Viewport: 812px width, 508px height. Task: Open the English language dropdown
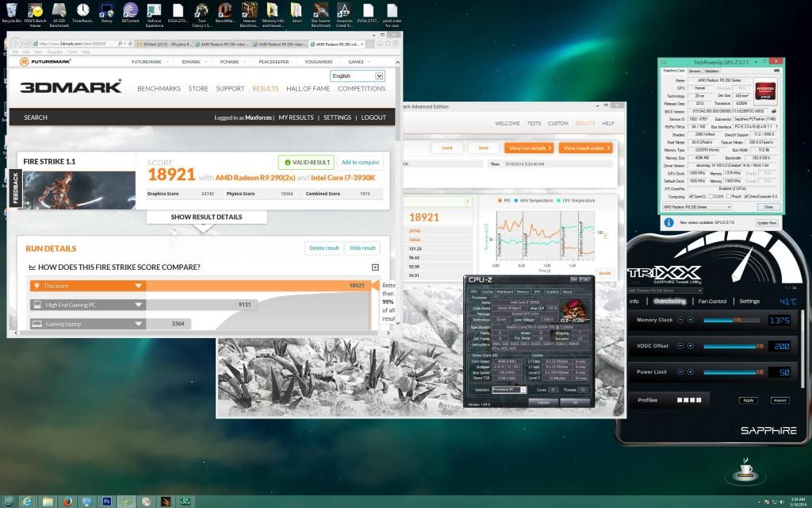tap(358, 76)
